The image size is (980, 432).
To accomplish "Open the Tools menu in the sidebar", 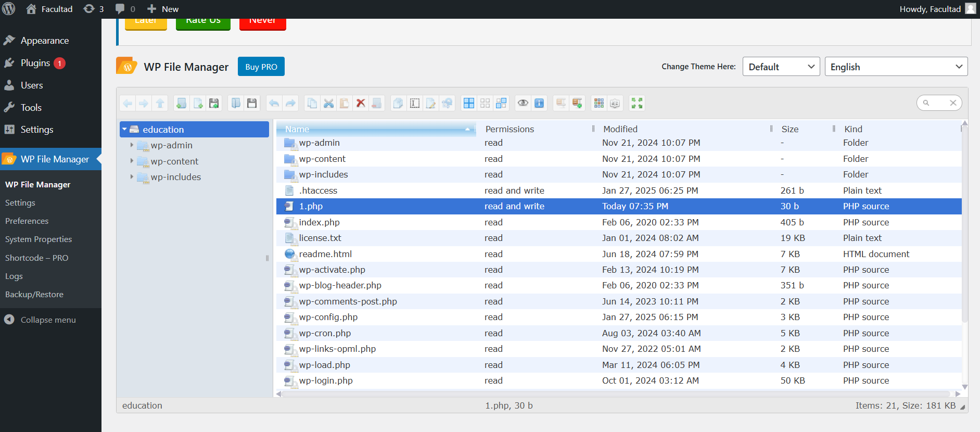I will click(50, 108).
